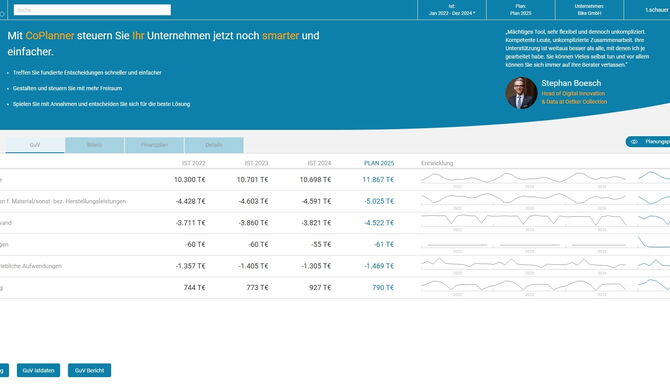Click the GuV Bericht button
Screen dimensions: 670x385
coord(89,370)
